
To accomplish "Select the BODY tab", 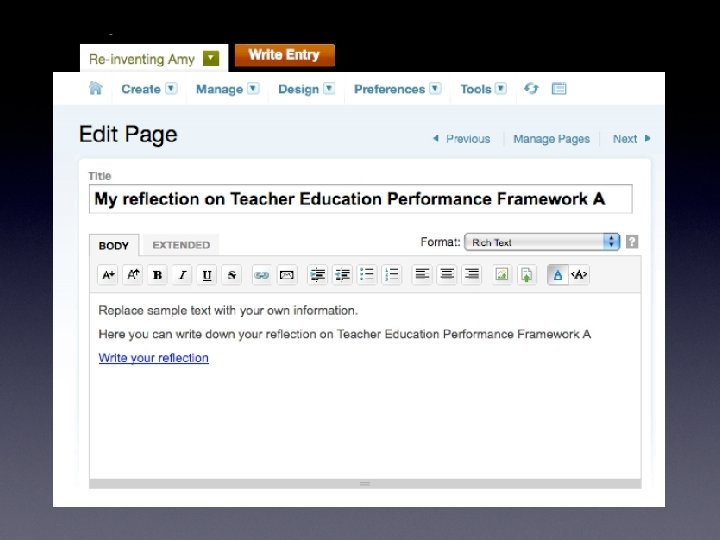I will pos(114,245).
